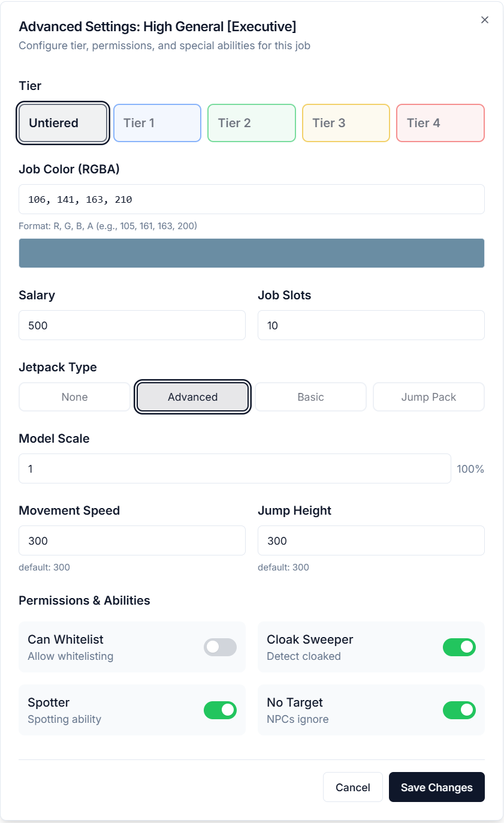Choose Tier 1 for this job
This screenshot has height=823, width=504.
(x=157, y=123)
